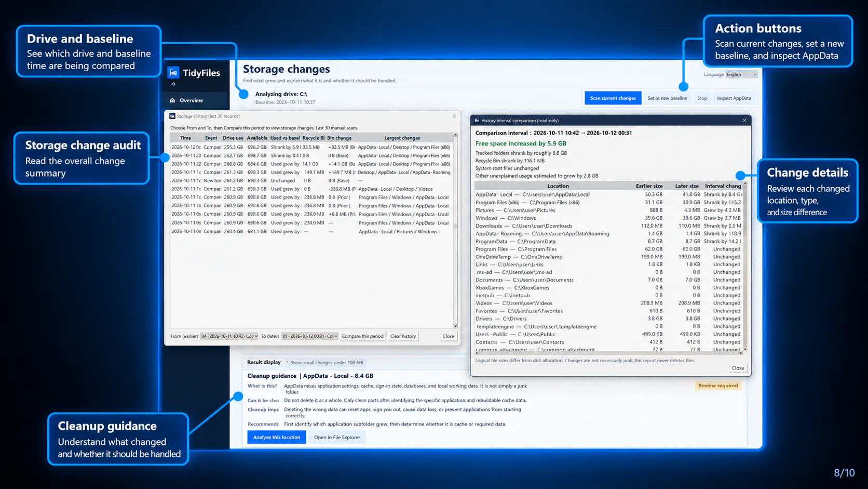The width and height of the screenshot is (868, 489).
Task: Click Analyze this location button
Action: click(x=277, y=437)
